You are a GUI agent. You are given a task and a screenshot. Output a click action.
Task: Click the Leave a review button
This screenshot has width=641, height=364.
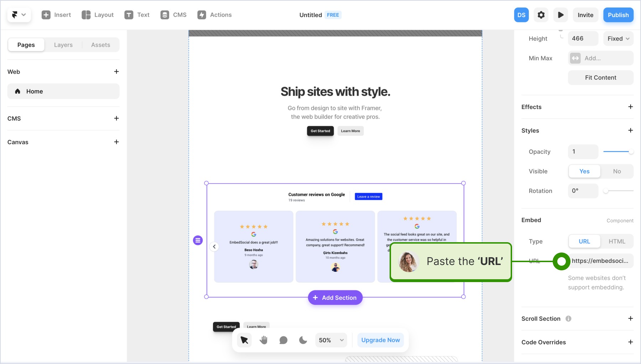[369, 197]
